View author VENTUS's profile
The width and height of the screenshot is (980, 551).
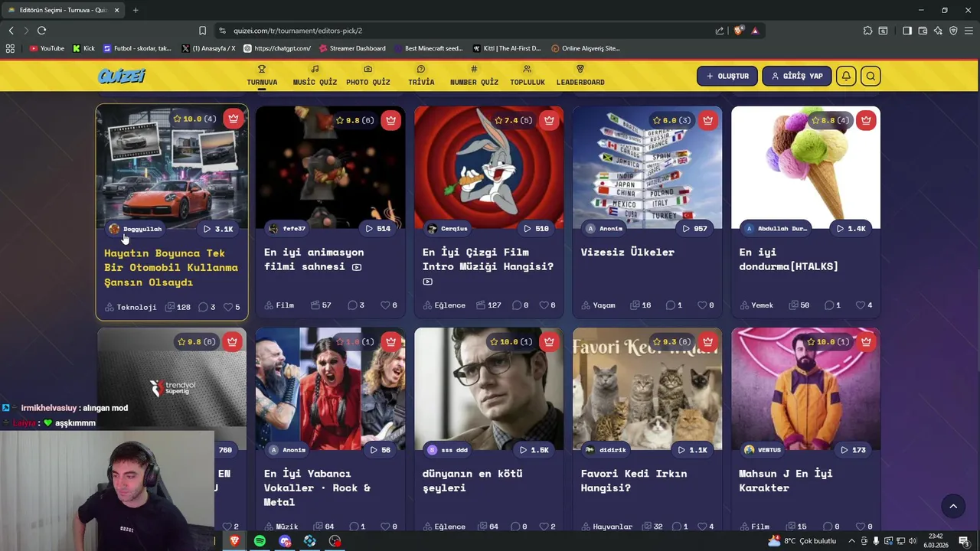point(762,449)
